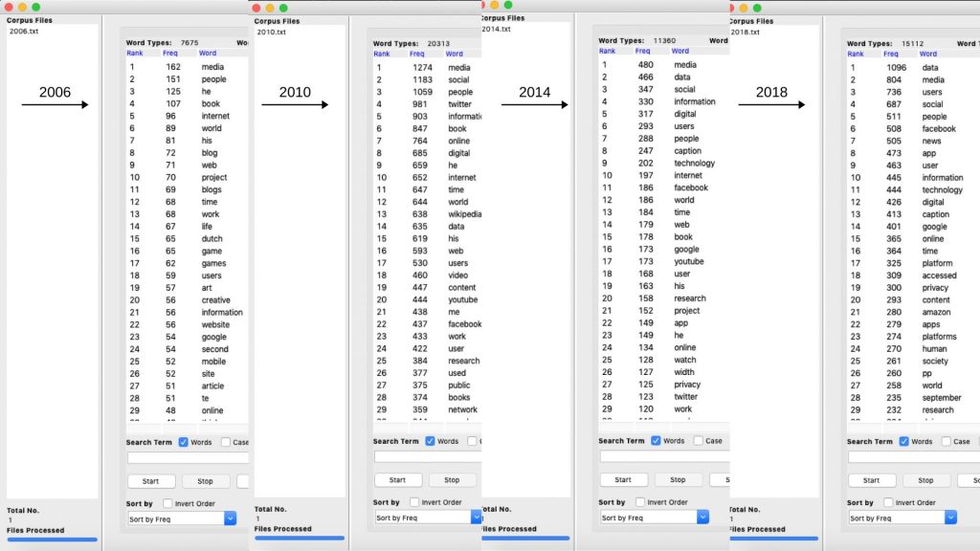Screen dimensions: 980x551
Task: Select the word 'accessed' in the 2018 list
Action: coord(940,275)
